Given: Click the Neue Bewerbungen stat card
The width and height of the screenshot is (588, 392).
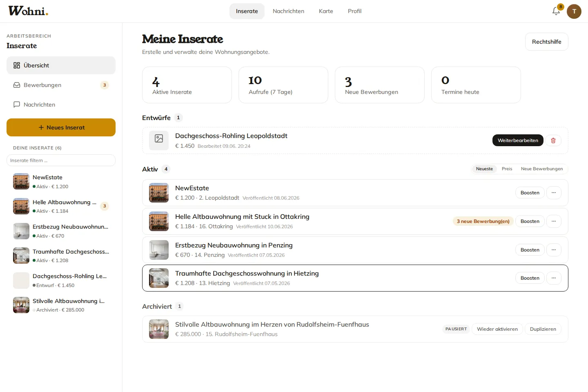Looking at the screenshot, I should [380, 85].
